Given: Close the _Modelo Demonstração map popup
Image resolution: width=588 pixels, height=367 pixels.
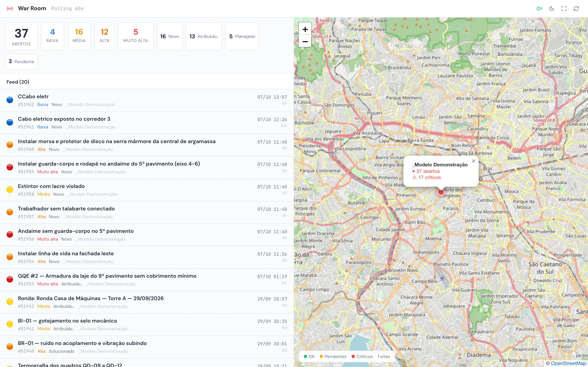Looking at the screenshot, I should (473, 161).
